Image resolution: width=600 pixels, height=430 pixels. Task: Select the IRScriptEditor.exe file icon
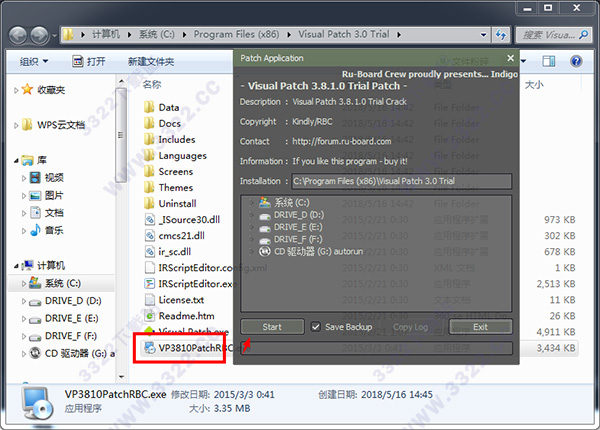pyautogui.click(x=149, y=284)
